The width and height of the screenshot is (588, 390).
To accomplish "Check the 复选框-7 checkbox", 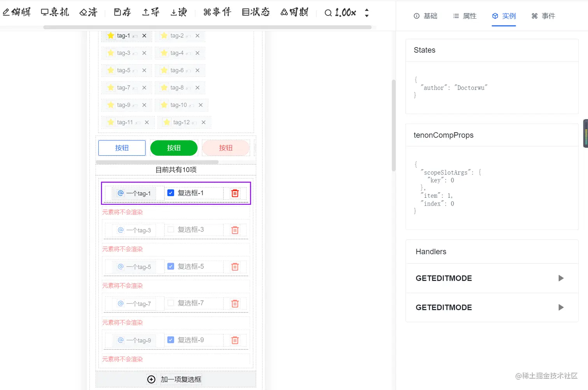I will coord(171,303).
